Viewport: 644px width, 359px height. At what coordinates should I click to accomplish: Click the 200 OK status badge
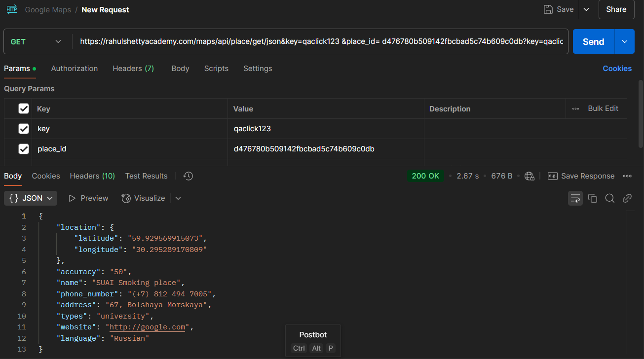point(425,176)
